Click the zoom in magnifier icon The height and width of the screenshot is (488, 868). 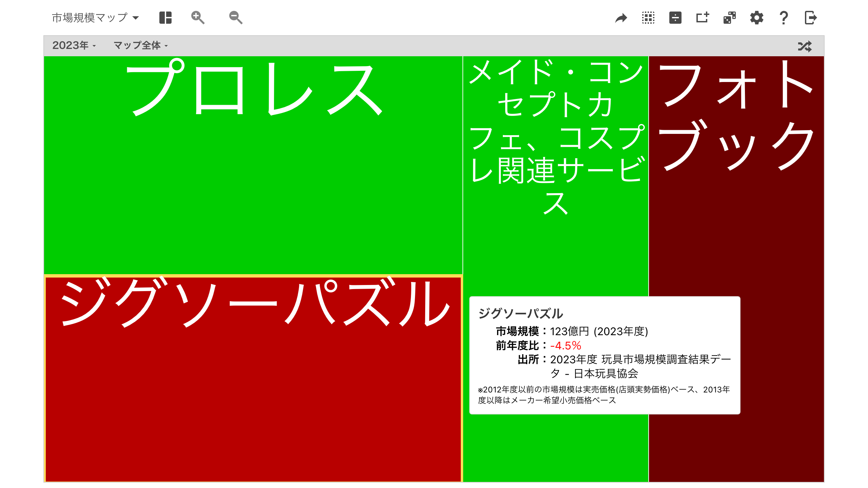[x=198, y=18]
